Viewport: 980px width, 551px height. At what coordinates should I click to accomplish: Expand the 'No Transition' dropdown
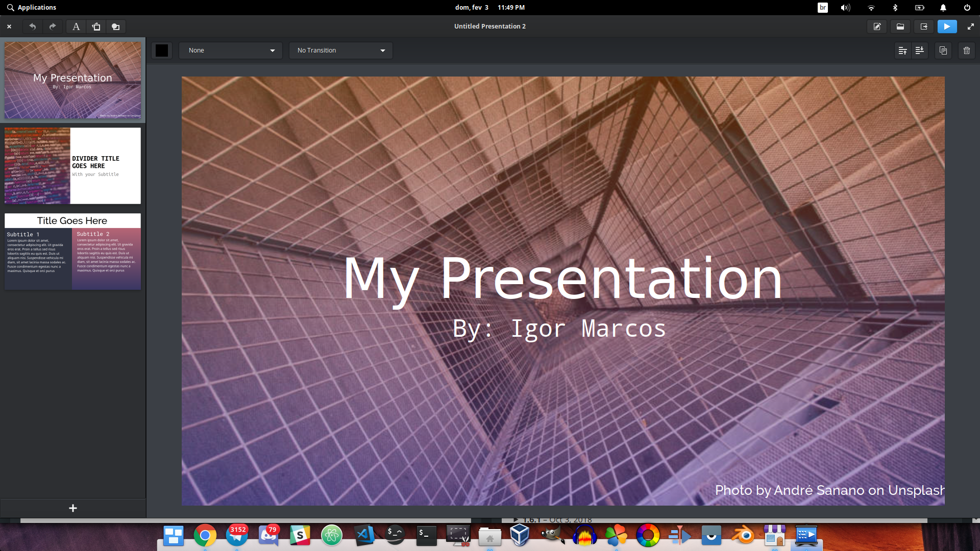point(341,51)
